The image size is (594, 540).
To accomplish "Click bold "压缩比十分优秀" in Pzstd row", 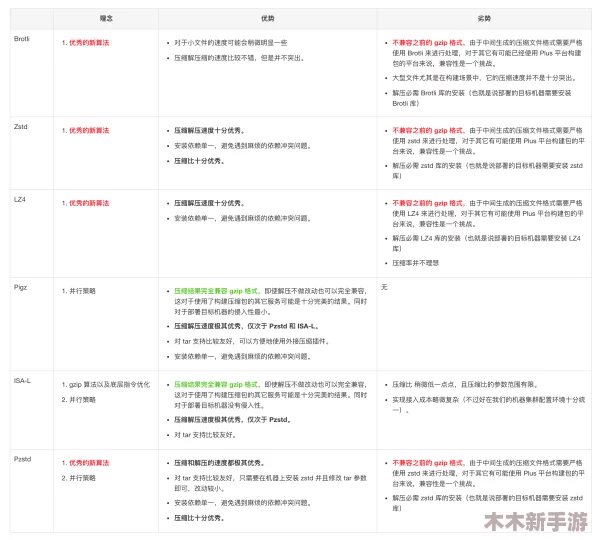I will [x=199, y=518].
